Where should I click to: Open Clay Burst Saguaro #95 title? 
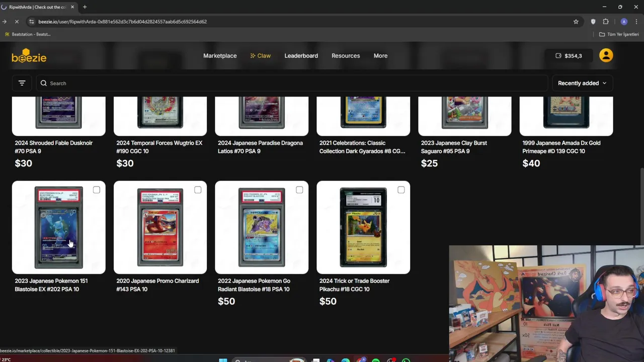(x=454, y=147)
